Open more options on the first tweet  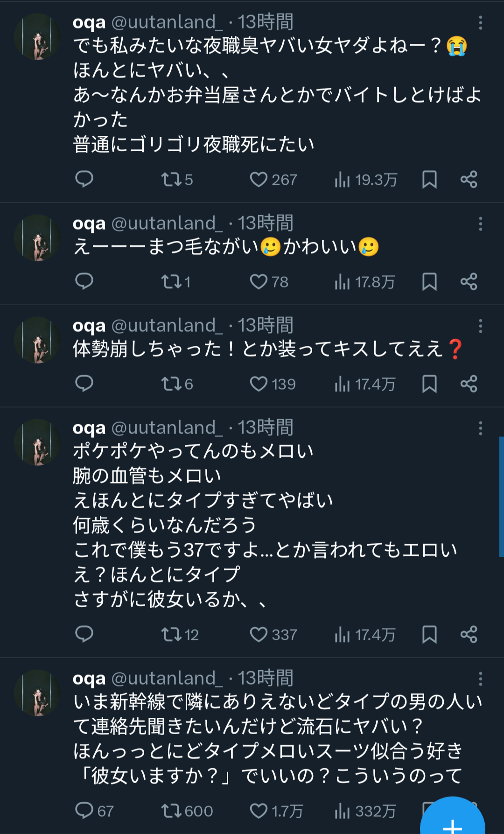(480, 22)
